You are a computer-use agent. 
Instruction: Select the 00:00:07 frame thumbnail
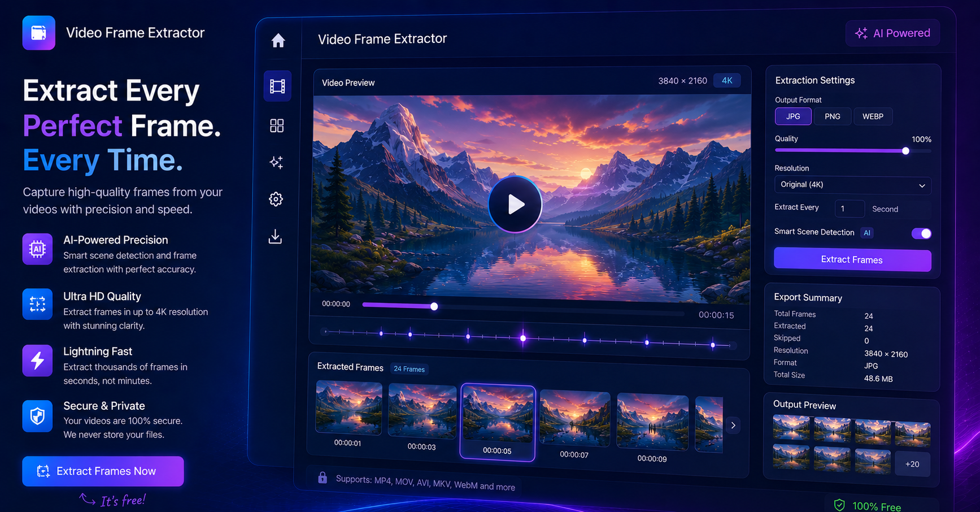click(575, 419)
